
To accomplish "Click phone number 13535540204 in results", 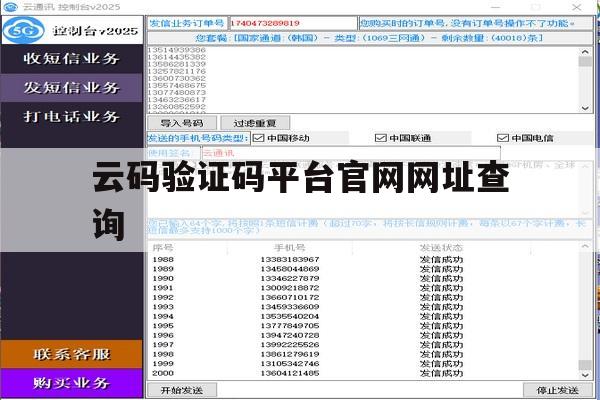I will (290, 317).
